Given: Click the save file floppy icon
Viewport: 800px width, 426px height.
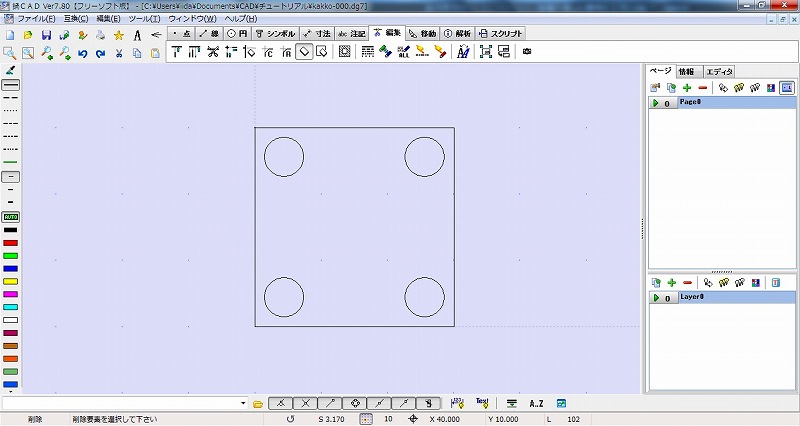Looking at the screenshot, I should (47, 35).
